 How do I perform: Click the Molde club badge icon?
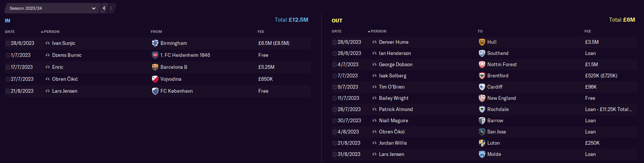482,154
